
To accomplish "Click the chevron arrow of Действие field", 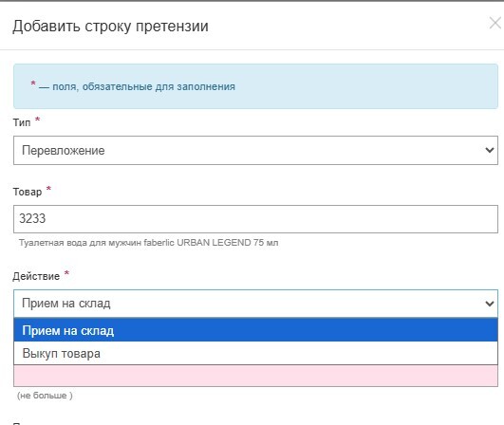I will pyautogui.click(x=490, y=304).
